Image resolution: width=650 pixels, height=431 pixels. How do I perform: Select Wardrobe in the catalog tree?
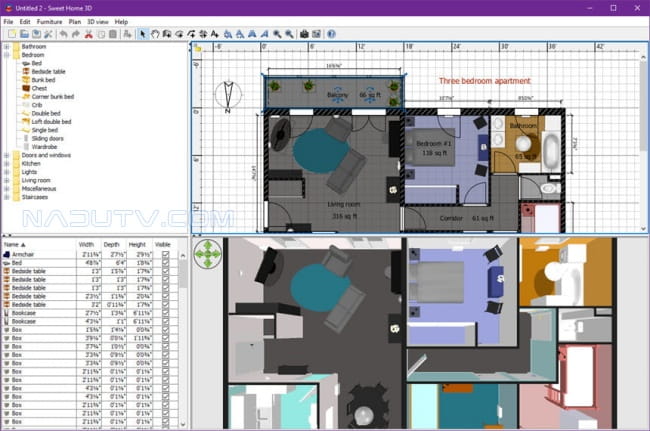tap(44, 147)
